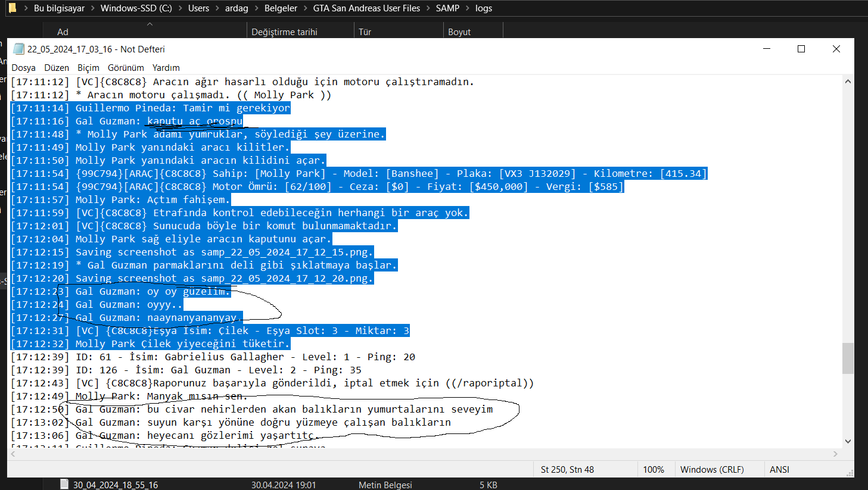Go to ardag folder in address bar

pos(237,8)
